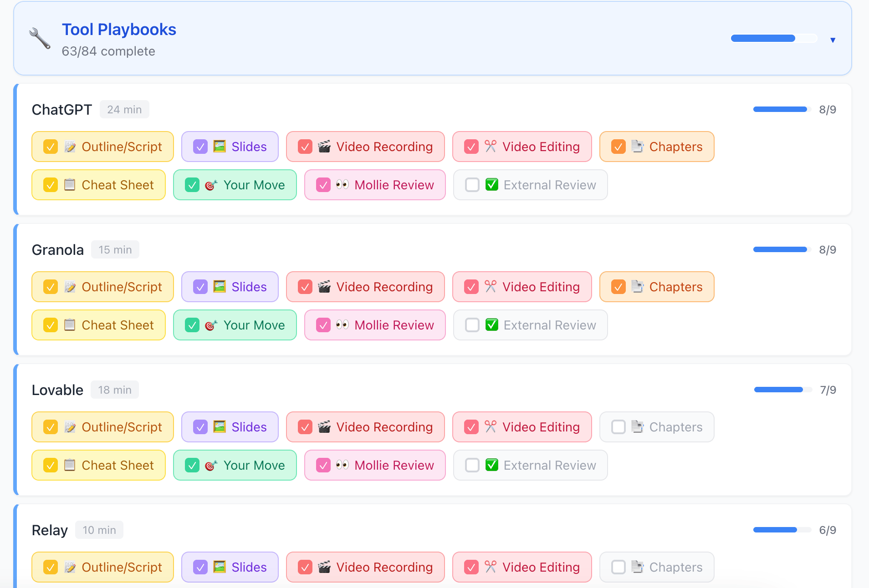Click the wrench icon beside Tool Playbooks

click(x=40, y=38)
